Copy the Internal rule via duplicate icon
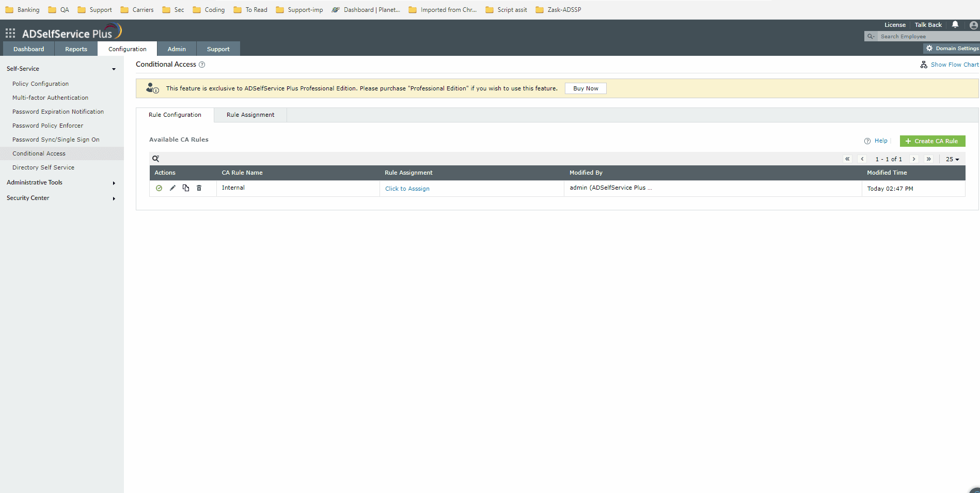980x493 pixels. [x=186, y=188]
